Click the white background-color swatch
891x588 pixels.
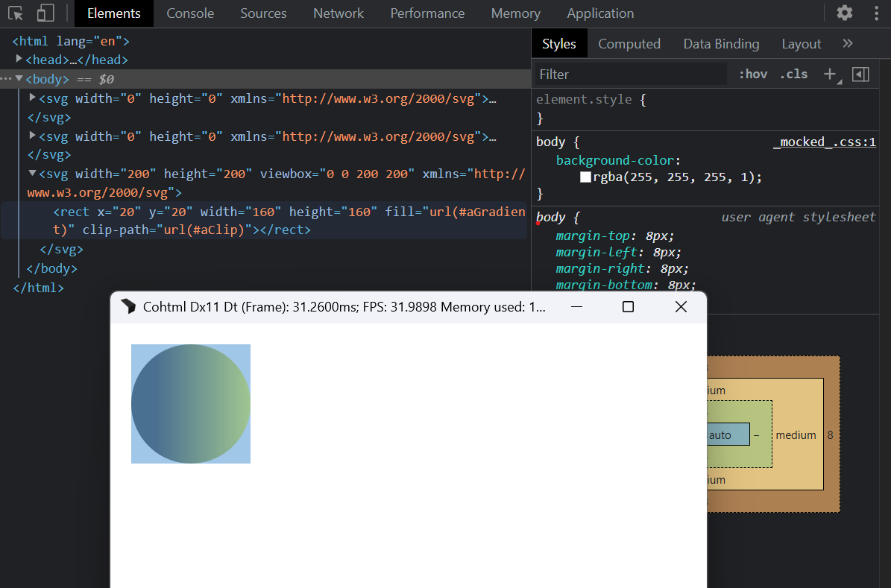pyautogui.click(x=585, y=177)
